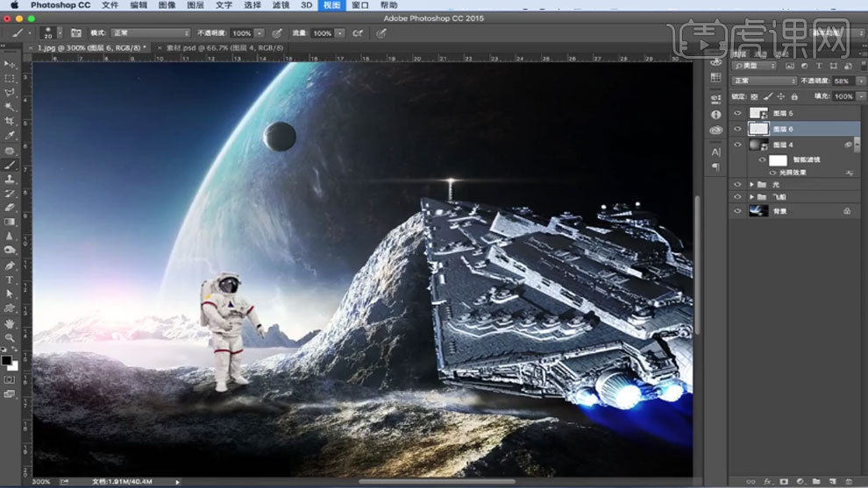Select the Gradient tool
The image size is (868, 488).
[10, 222]
